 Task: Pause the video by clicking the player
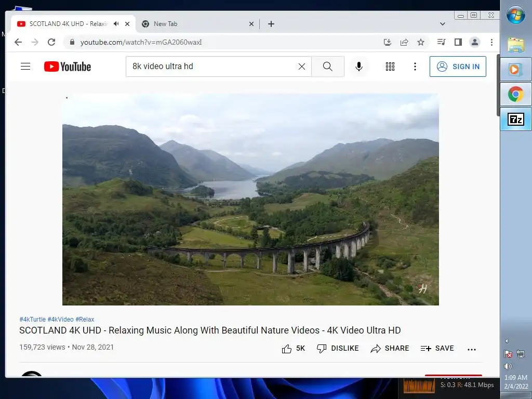point(250,199)
